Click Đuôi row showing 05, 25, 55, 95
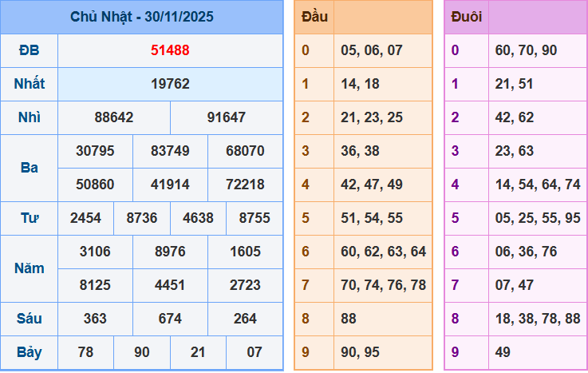The image size is (588, 373). tap(537, 218)
